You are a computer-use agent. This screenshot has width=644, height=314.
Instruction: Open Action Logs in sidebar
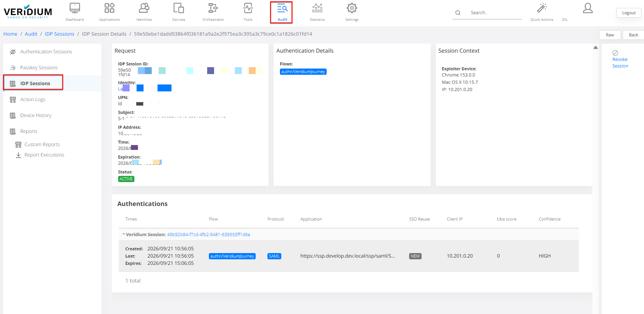(x=33, y=99)
